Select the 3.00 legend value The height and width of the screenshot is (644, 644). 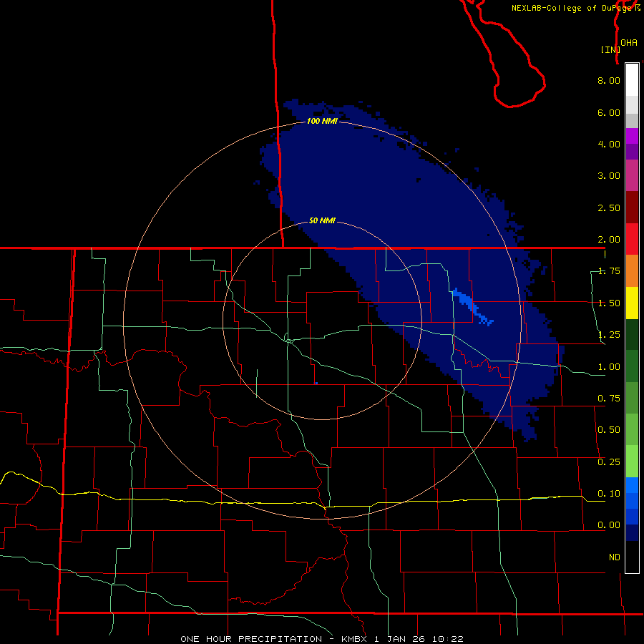(609, 176)
